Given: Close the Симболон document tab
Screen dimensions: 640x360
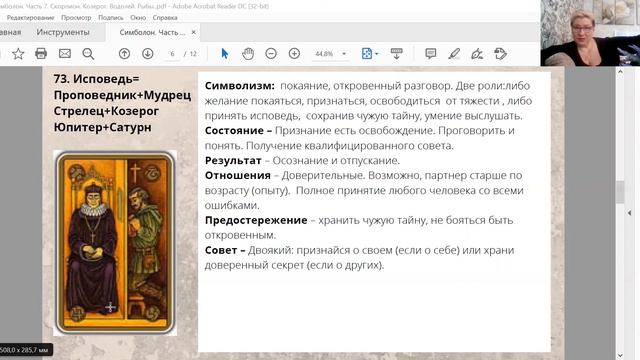Looking at the screenshot, I should (x=193, y=32).
